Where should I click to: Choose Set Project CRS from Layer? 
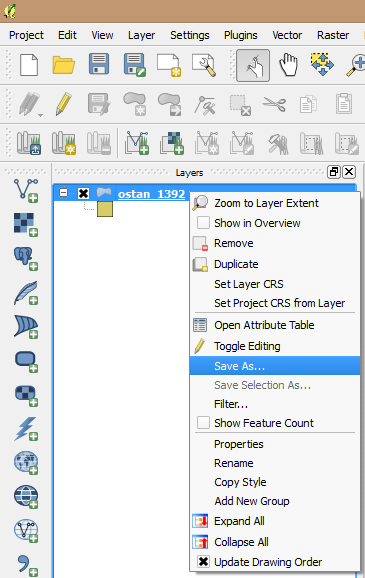[x=275, y=303]
